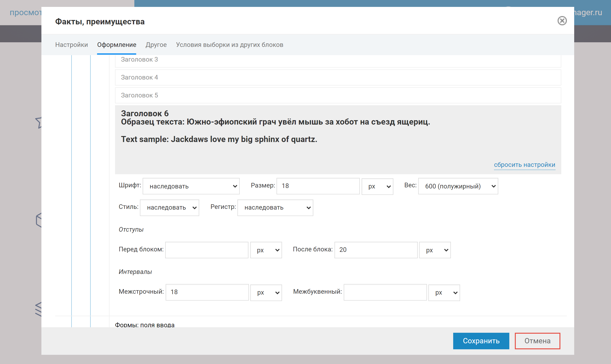Switch to the Настройки tab
Screen dimensions: 611x364
click(x=72, y=45)
